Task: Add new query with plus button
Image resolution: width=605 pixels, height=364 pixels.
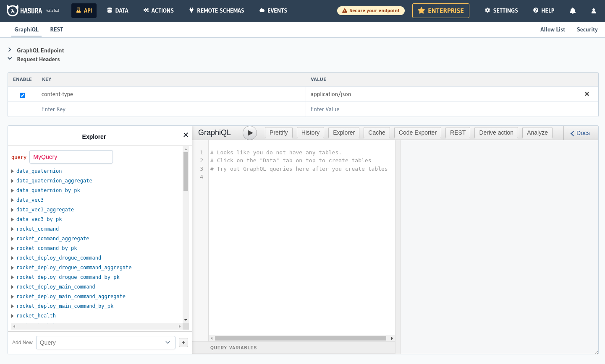Action: [183, 343]
